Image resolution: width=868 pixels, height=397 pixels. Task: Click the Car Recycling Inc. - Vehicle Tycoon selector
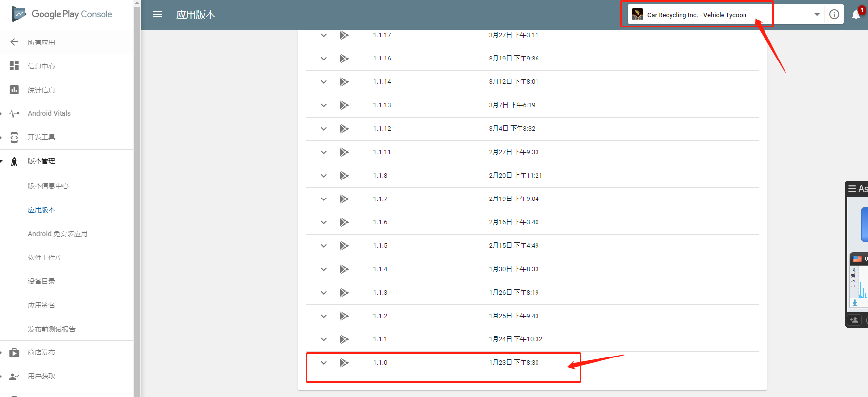coord(726,15)
